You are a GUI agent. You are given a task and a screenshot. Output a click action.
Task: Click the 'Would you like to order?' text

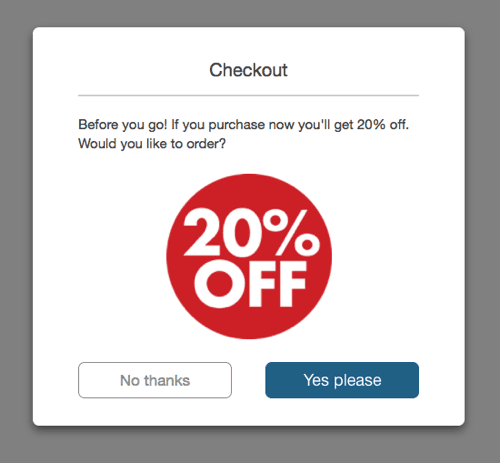152,144
